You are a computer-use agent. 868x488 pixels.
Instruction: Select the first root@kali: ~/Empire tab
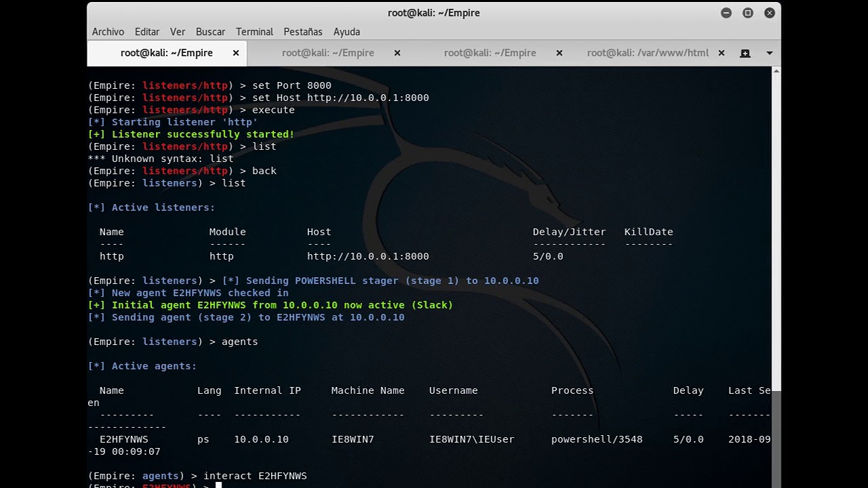[x=167, y=53]
